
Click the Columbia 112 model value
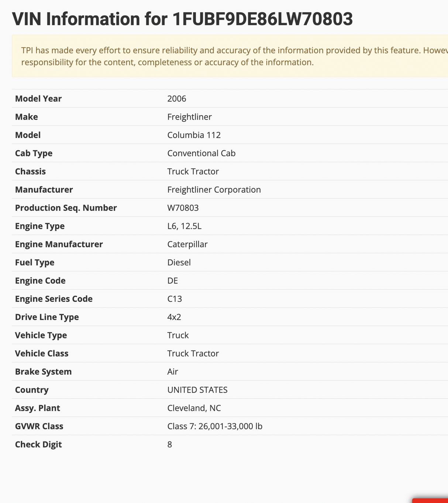click(x=194, y=135)
